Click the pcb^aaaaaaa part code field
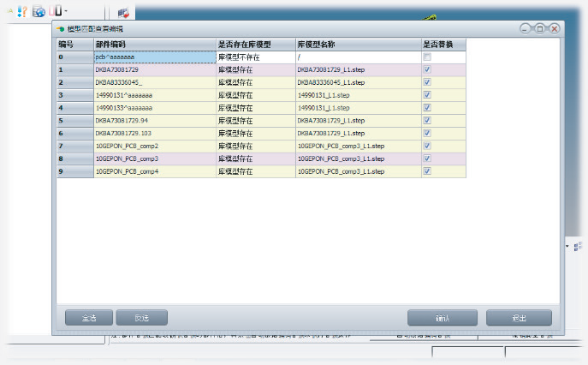The image size is (588, 365). (153, 57)
